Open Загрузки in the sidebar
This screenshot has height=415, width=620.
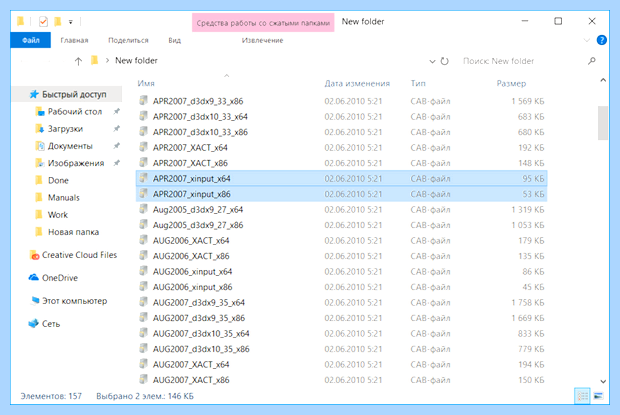[65, 129]
